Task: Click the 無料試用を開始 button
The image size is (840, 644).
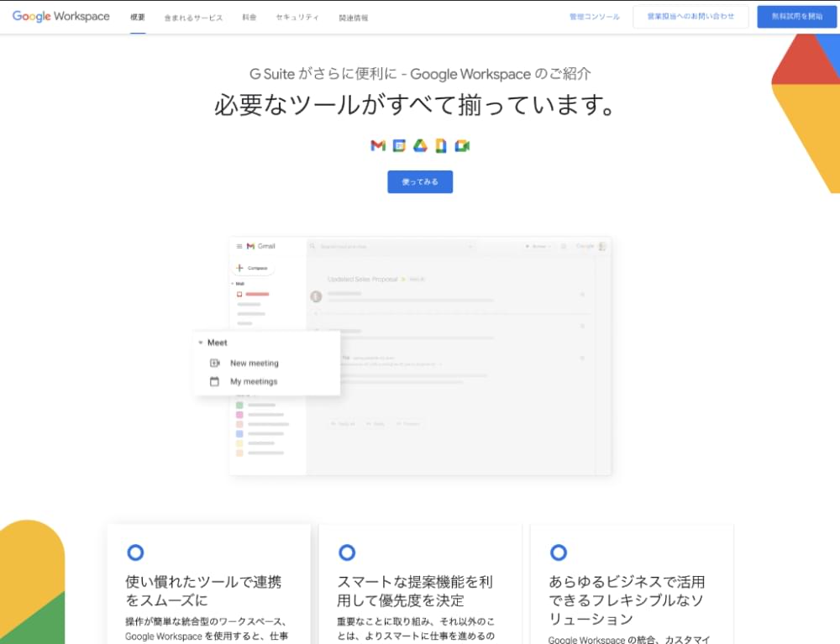Action: point(796,15)
